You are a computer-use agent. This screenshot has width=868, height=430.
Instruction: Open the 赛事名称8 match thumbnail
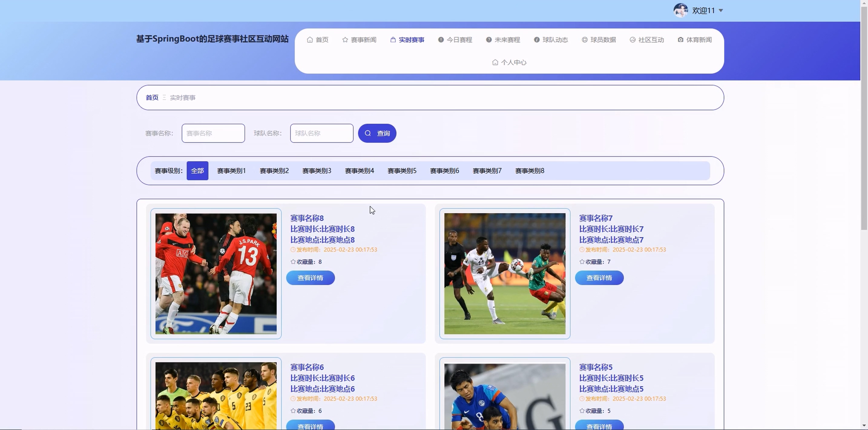[216, 273]
